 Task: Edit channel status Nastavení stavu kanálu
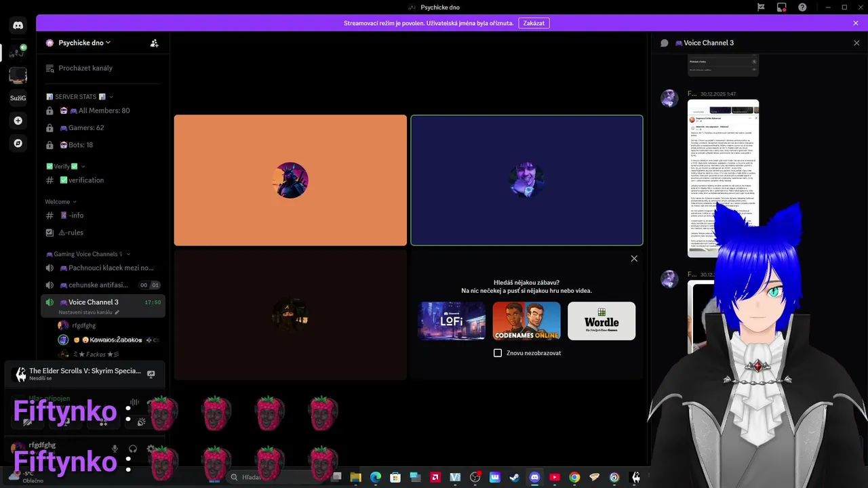tap(89, 312)
